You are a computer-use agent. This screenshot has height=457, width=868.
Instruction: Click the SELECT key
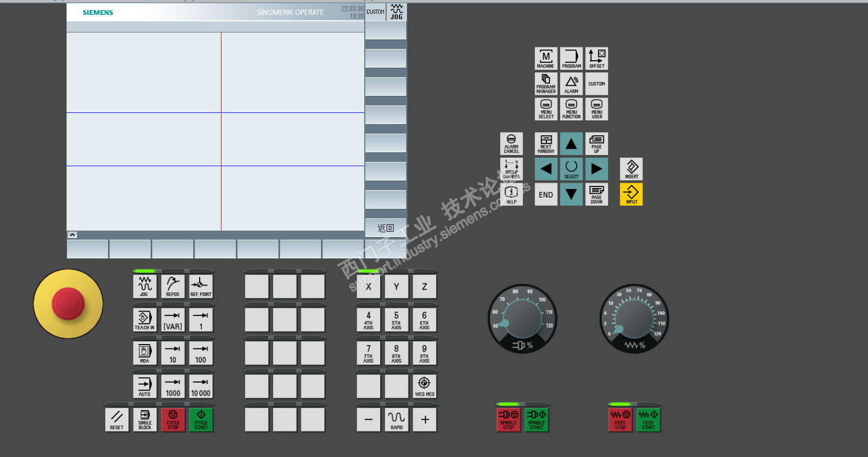[571, 169]
